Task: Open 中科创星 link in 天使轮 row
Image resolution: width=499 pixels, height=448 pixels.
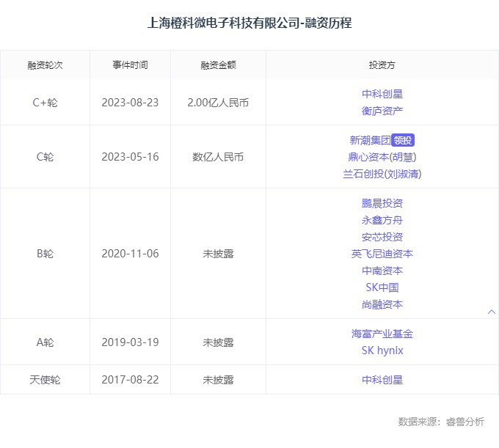Action: [382, 380]
